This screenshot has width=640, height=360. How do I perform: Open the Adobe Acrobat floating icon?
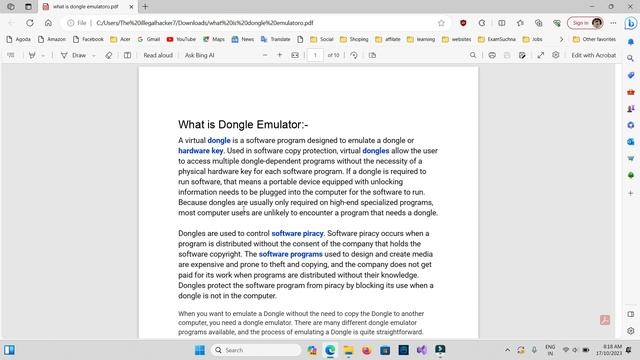(x=605, y=320)
